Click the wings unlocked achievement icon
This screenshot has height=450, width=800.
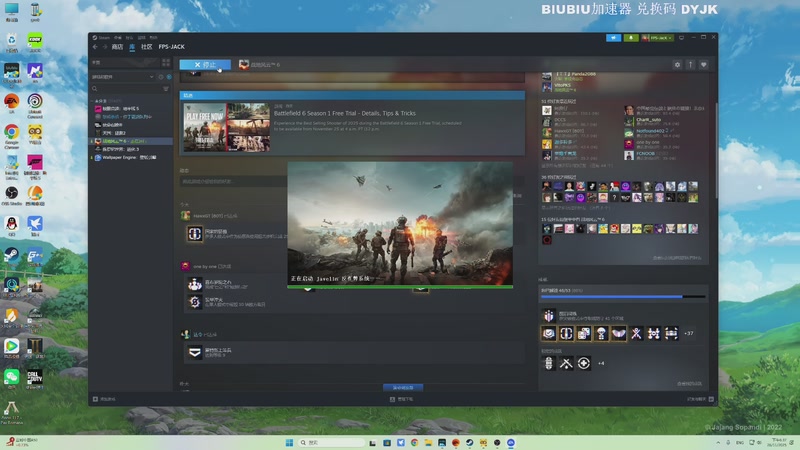[x=619, y=333]
